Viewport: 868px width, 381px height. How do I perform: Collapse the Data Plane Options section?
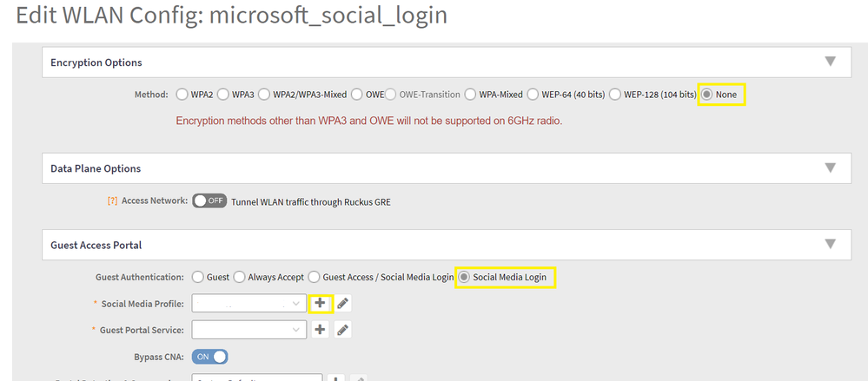[x=830, y=168]
